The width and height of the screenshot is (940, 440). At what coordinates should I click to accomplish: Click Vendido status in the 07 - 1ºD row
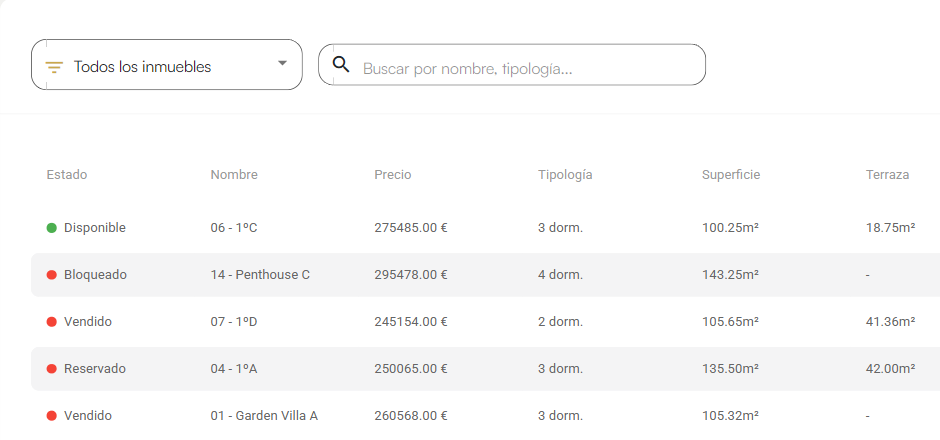[88, 321]
